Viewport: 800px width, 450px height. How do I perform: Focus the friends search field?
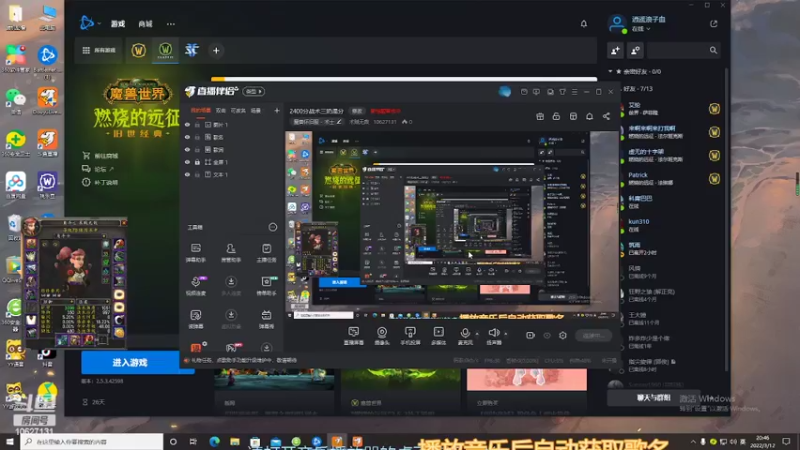pyautogui.click(x=684, y=51)
